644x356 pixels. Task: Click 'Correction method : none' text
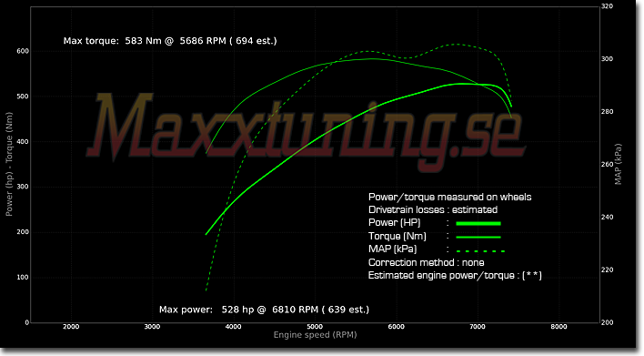pos(426,263)
